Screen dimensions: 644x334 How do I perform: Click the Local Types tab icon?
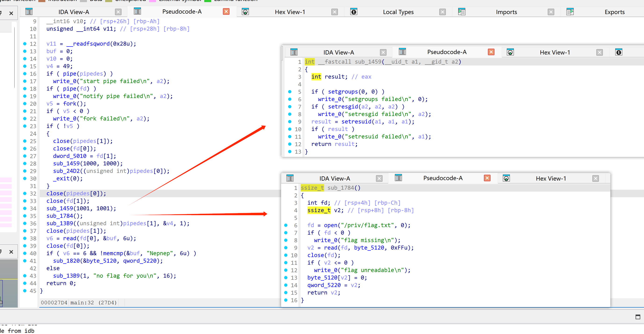[354, 11]
